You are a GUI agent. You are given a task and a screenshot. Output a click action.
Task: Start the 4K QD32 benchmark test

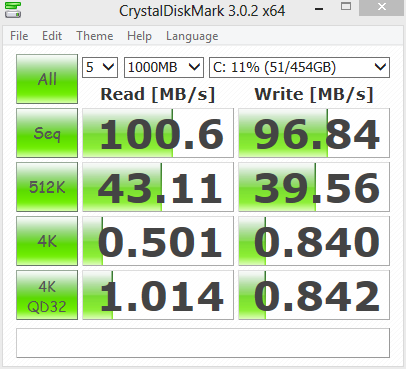[47, 295]
